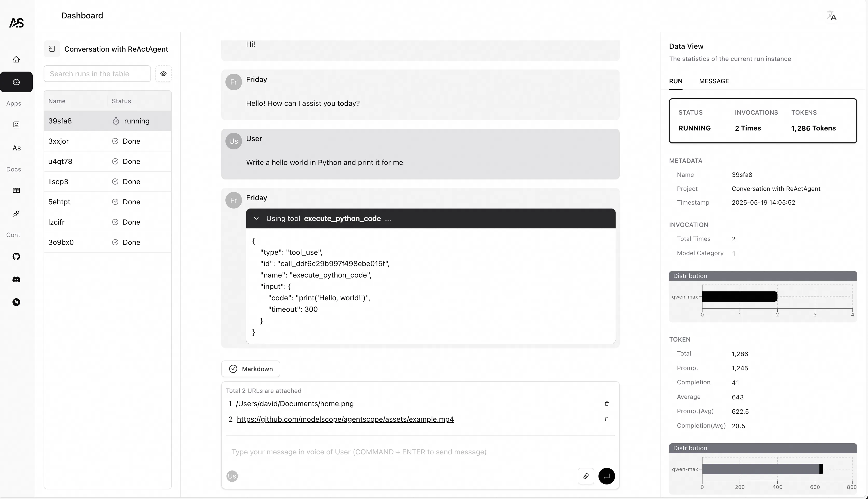Click the language translate icon
Image resolution: width=868 pixels, height=499 pixels.
pos(832,16)
